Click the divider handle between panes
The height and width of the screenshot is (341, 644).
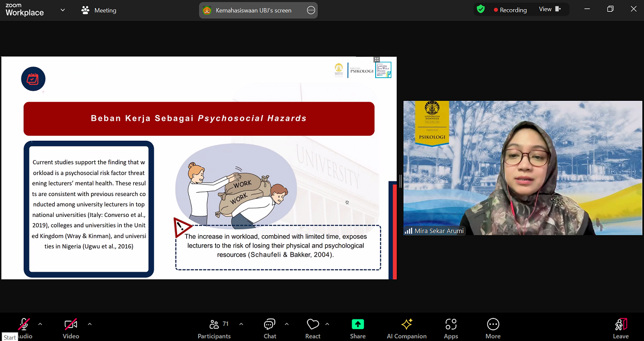point(400,181)
